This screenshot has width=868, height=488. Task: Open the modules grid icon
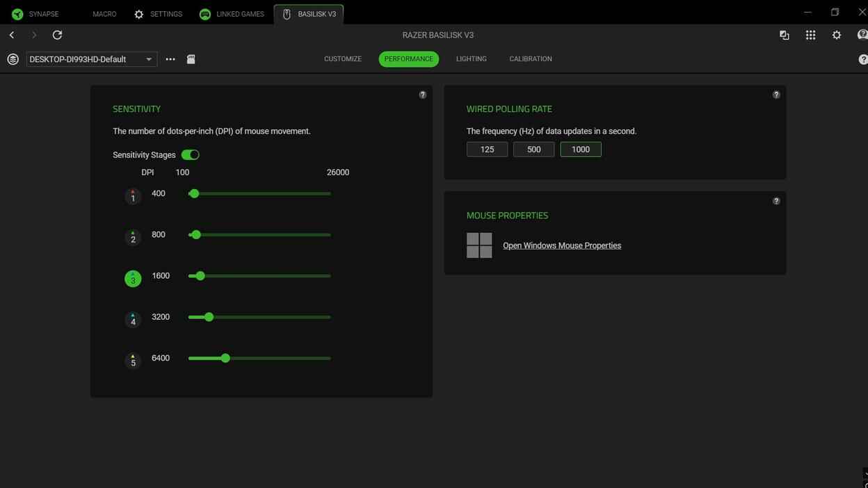pyautogui.click(x=810, y=35)
